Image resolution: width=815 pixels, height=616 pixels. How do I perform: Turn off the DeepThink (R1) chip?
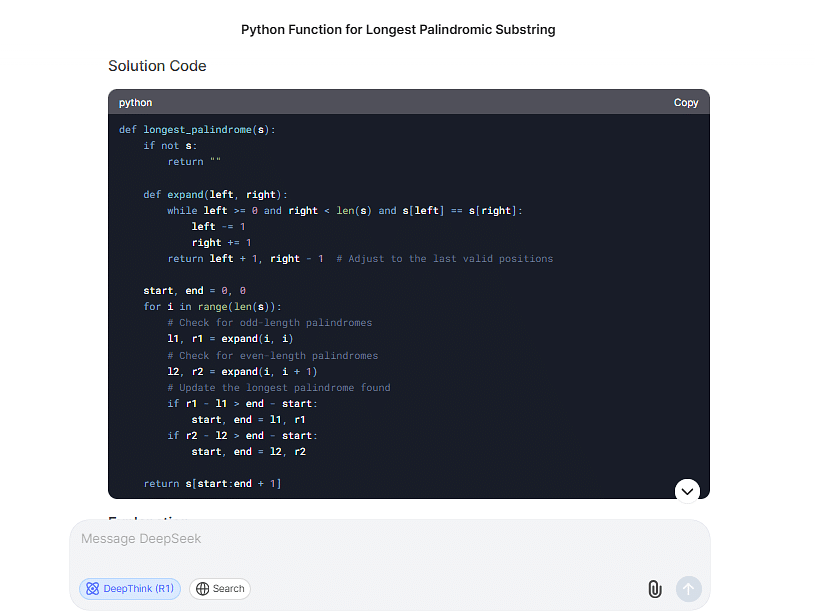pyautogui.click(x=129, y=589)
